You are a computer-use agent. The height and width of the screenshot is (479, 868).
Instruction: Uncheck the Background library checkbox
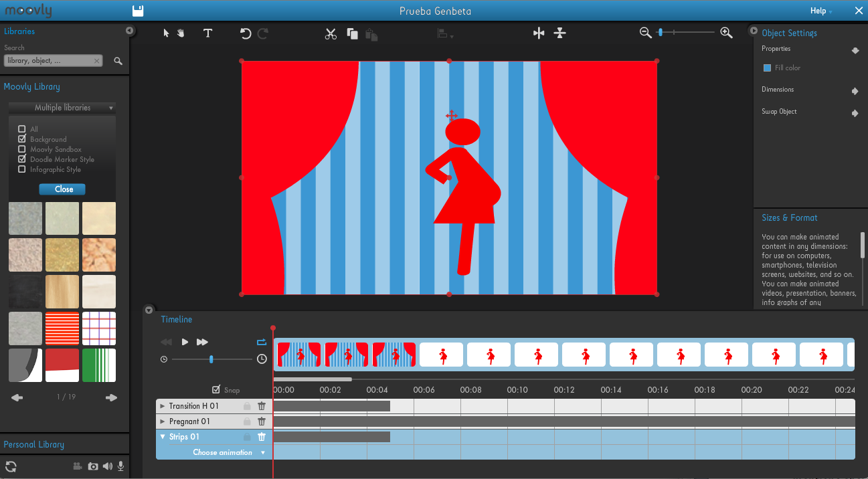coord(21,139)
